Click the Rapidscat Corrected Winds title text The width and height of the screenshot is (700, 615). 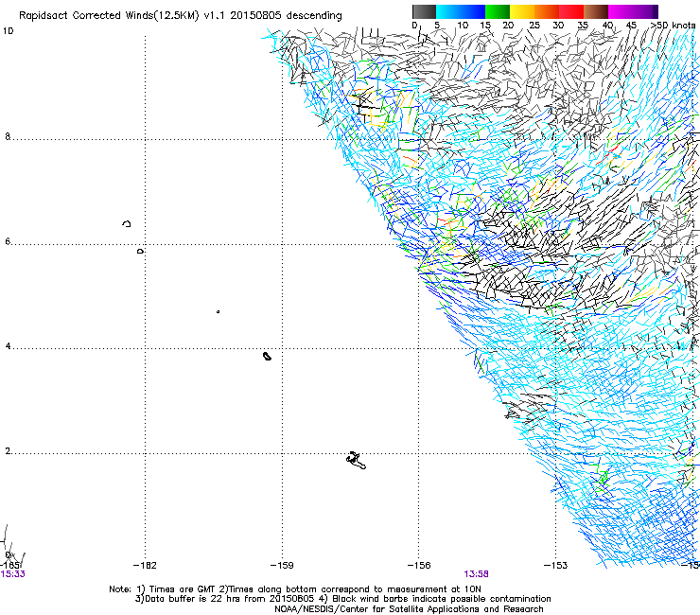(x=181, y=16)
